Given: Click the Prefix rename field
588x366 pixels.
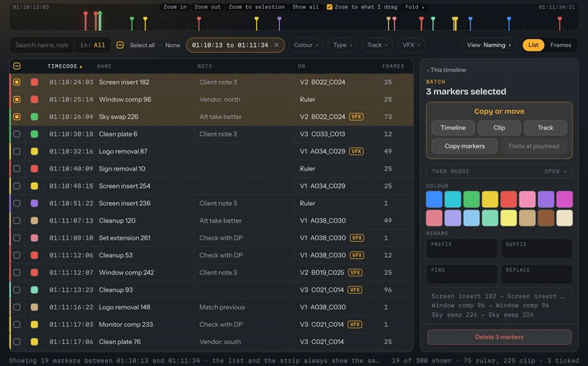Looking at the screenshot, I should 462,248.
